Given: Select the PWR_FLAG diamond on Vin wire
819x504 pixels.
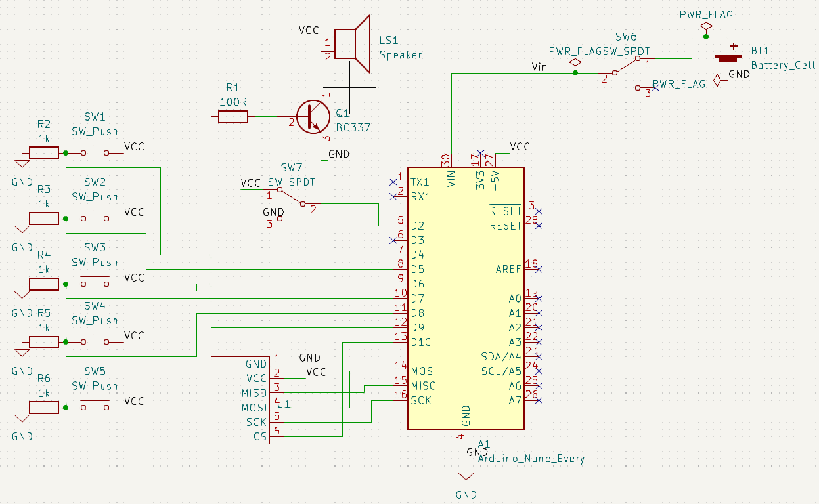Looking at the screenshot, I should pos(575,64).
